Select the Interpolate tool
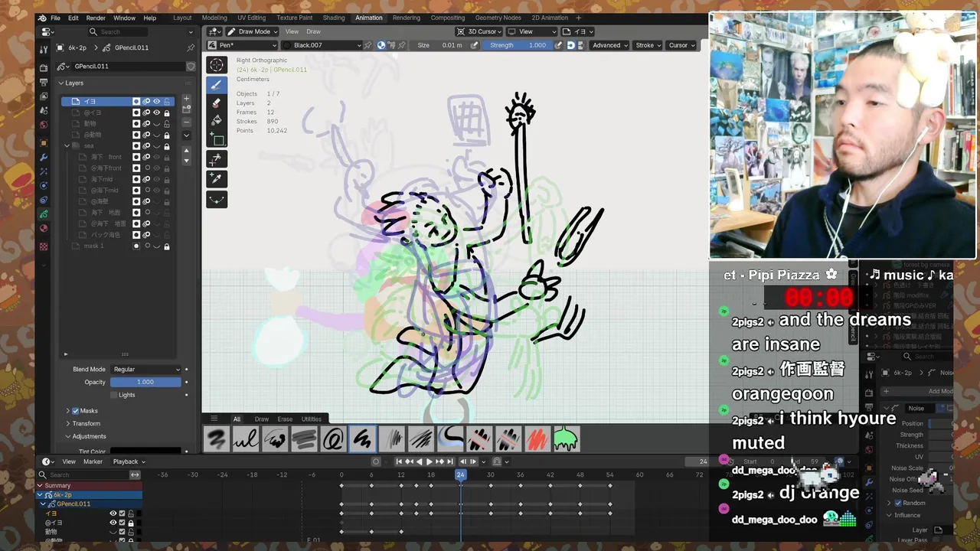 coord(217,199)
